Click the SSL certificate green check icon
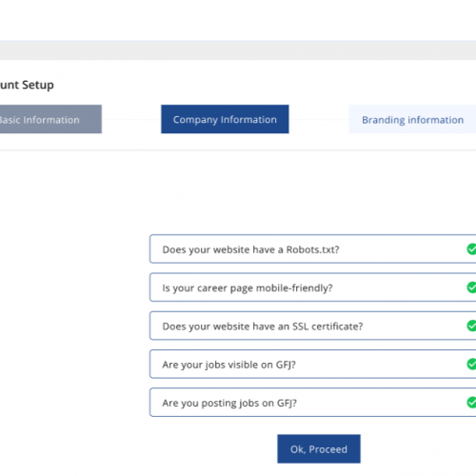The image size is (476, 476). click(x=472, y=326)
